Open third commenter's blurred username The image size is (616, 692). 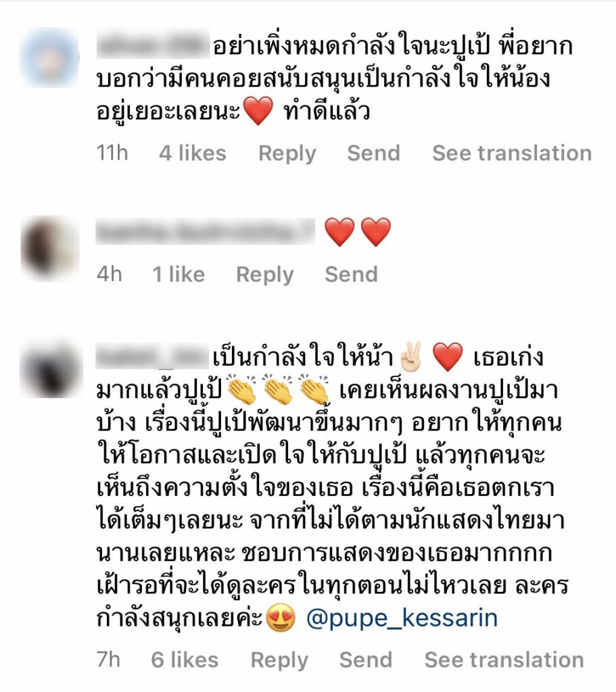click(152, 357)
